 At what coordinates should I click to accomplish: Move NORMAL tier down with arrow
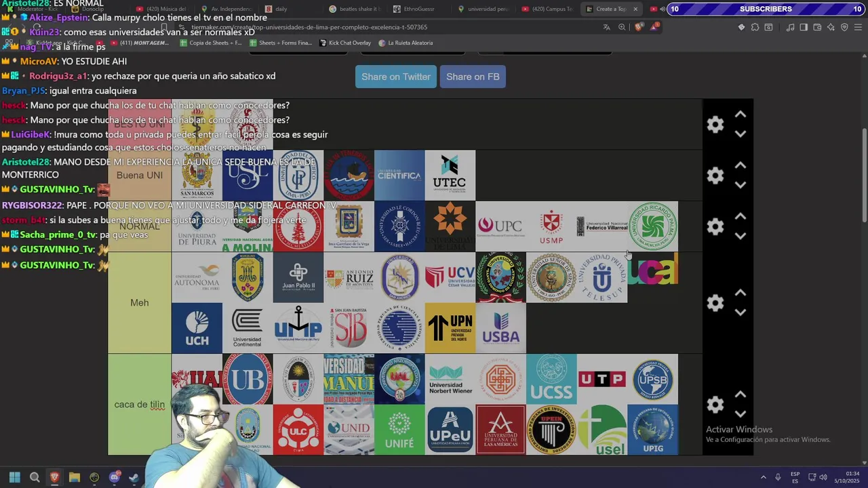tap(741, 236)
